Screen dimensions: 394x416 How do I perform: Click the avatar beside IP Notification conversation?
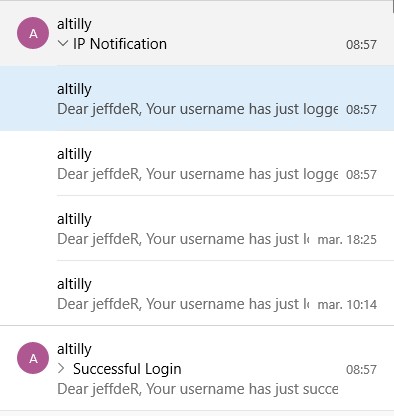(33, 33)
